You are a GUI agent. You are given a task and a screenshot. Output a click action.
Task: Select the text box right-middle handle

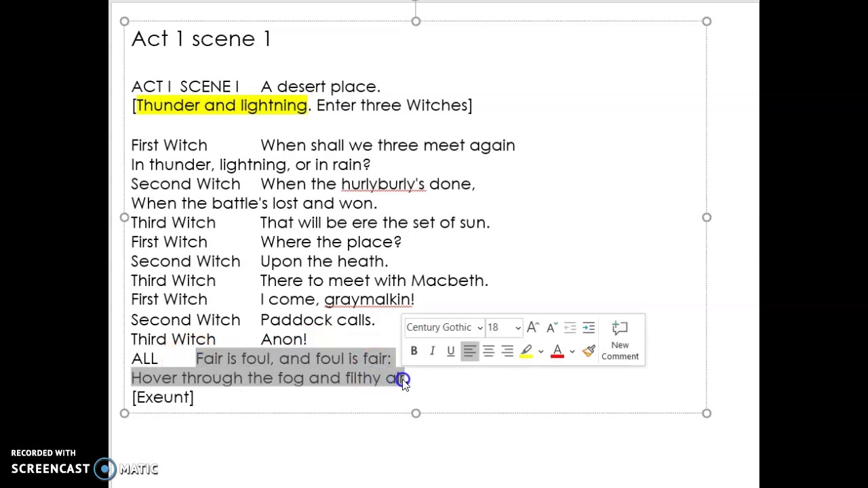(x=707, y=218)
